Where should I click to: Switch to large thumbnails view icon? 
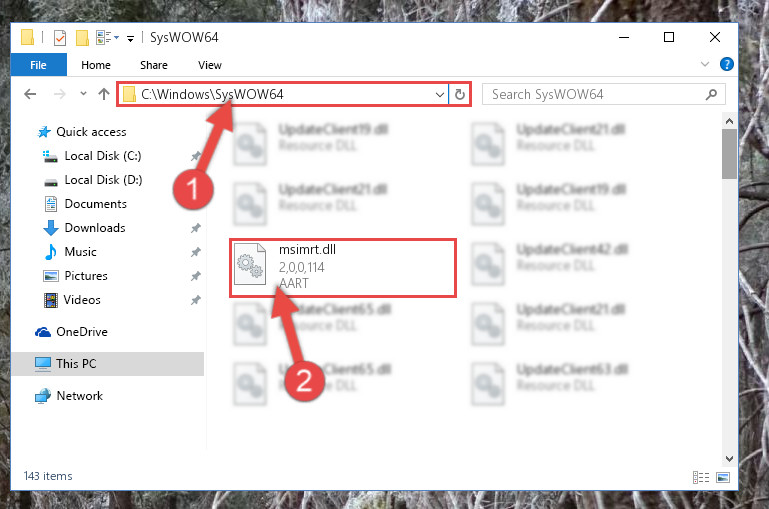[x=723, y=477]
